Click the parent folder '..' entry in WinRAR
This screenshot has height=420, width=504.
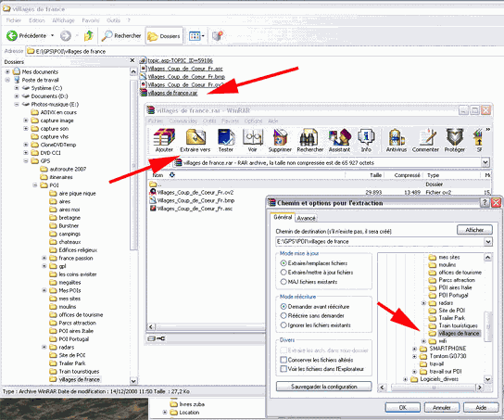point(156,185)
